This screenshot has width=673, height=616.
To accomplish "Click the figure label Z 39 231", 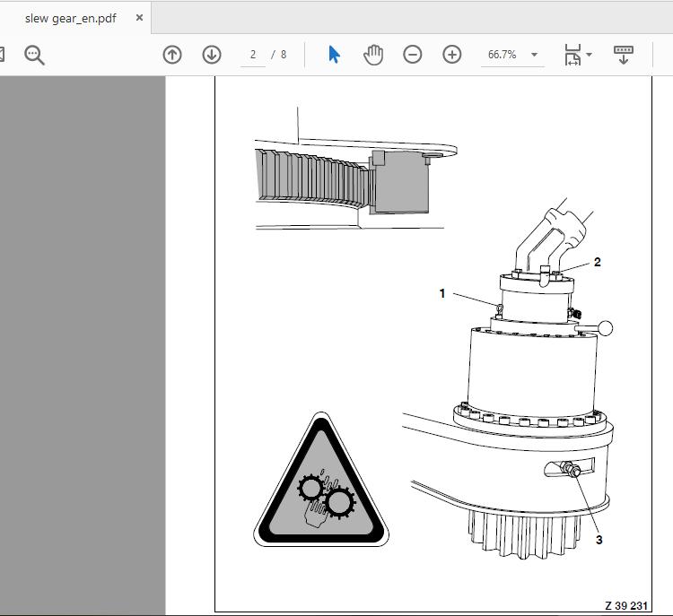I will pos(626,606).
